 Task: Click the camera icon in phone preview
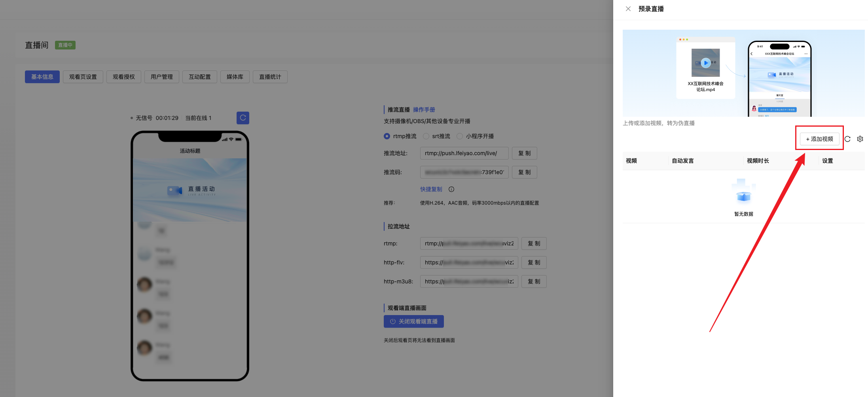coord(174,191)
